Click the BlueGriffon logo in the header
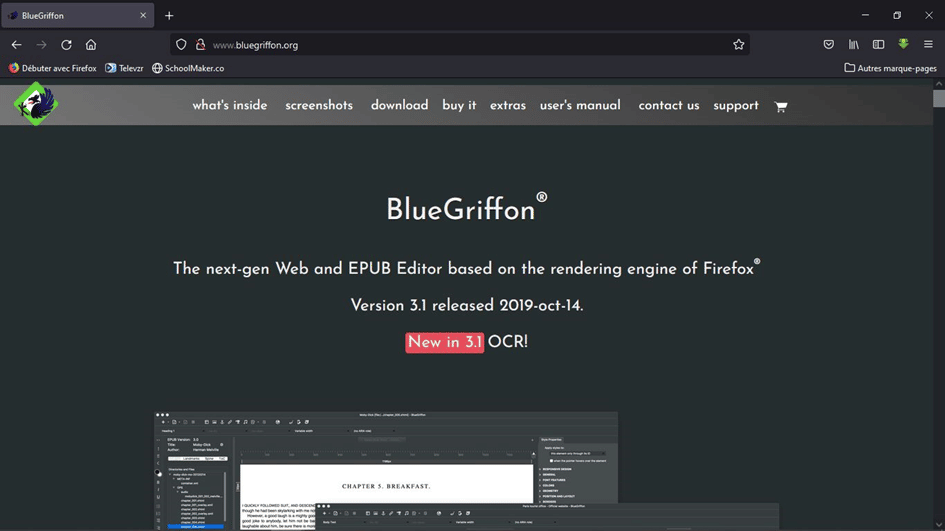This screenshot has width=945, height=531. coord(36,104)
